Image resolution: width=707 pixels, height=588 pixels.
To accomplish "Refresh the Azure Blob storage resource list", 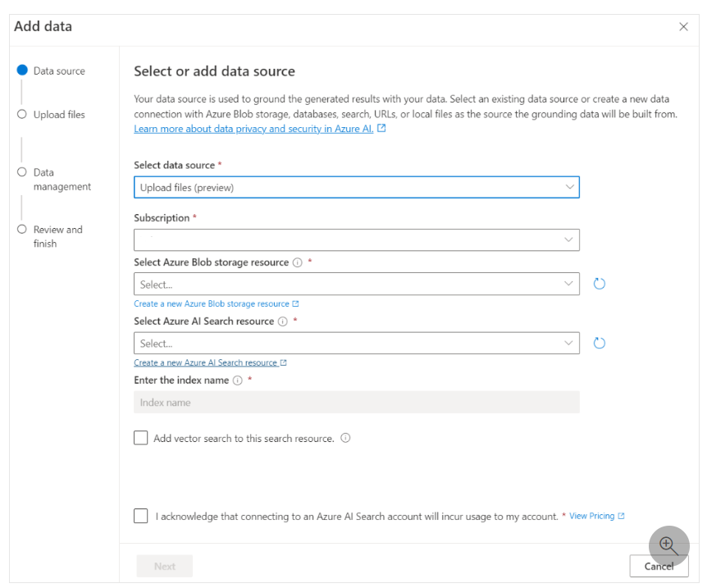I will point(599,284).
